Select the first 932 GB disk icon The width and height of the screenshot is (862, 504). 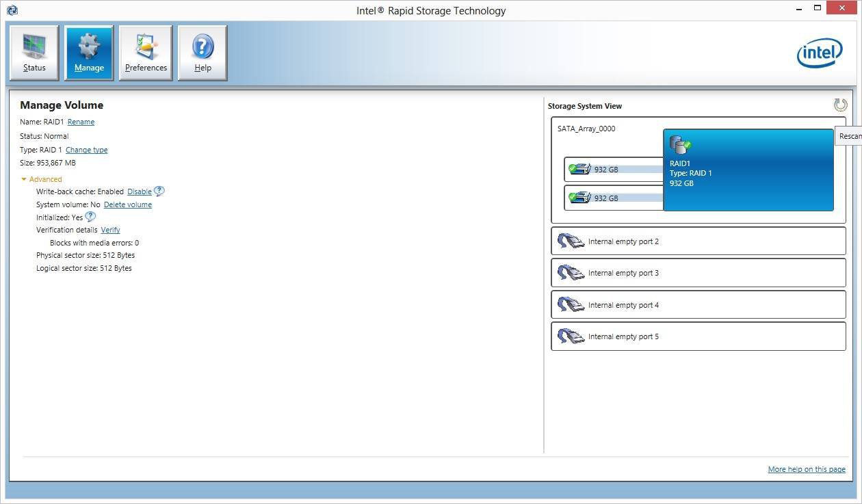(x=579, y=169)
